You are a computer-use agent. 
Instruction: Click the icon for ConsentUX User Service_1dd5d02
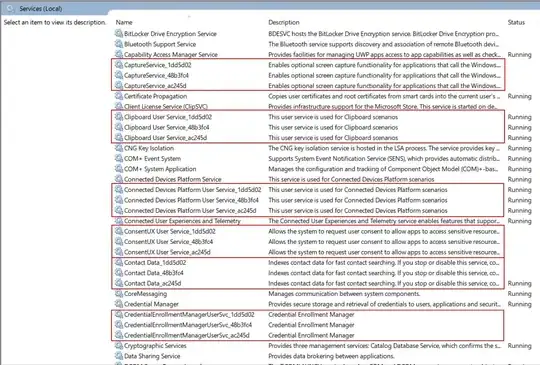[119, 231]
